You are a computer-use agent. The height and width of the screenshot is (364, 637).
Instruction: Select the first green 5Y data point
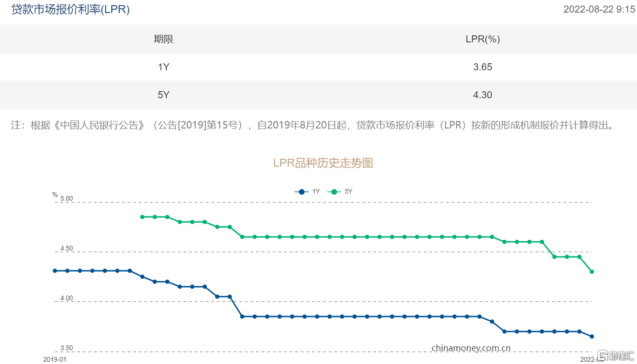142,217
